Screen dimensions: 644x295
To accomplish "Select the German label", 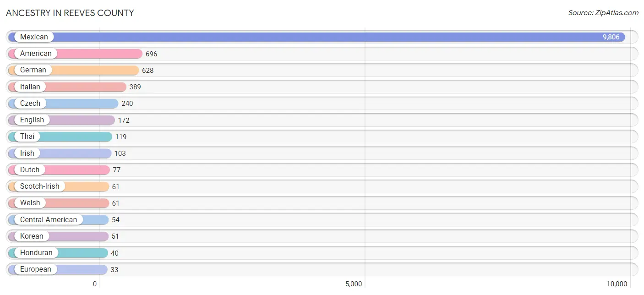I will pyautogui.click(x=33, y=70).
